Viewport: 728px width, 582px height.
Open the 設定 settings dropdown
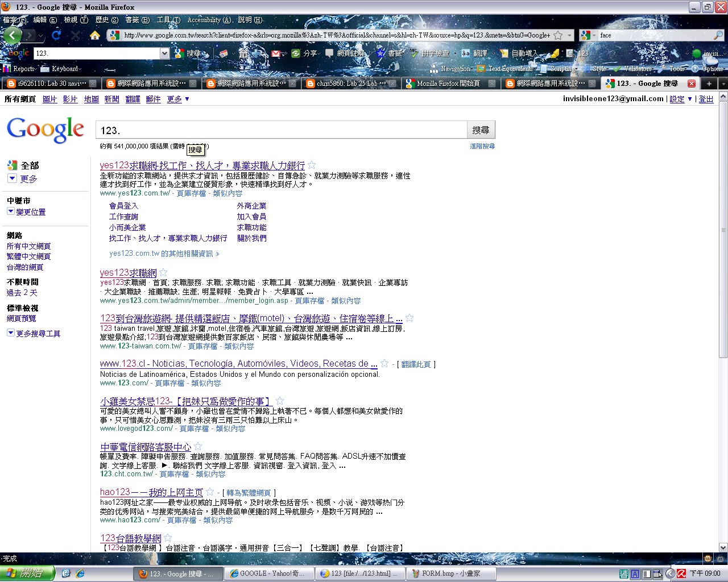(681, 99)
